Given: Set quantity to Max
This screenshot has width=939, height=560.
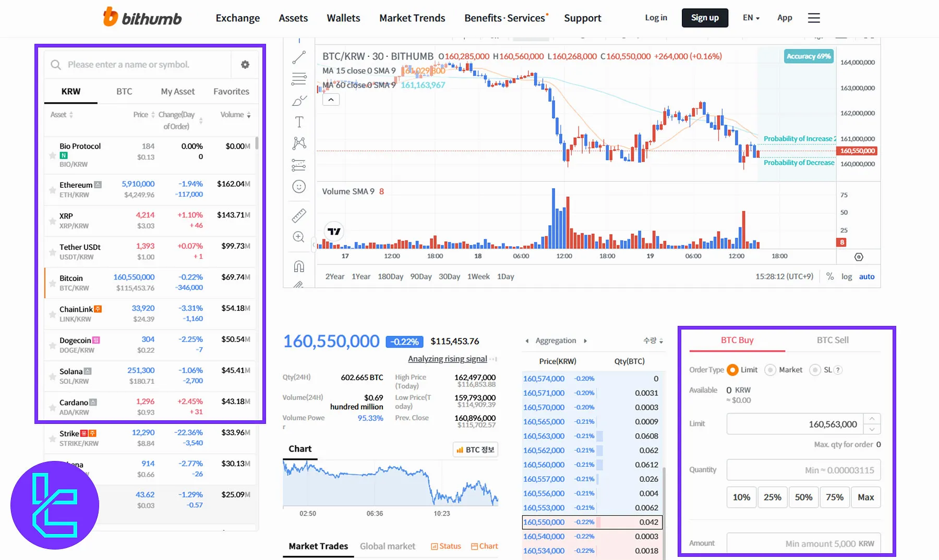Looking at the screenshot, I should tap(866, 497).
